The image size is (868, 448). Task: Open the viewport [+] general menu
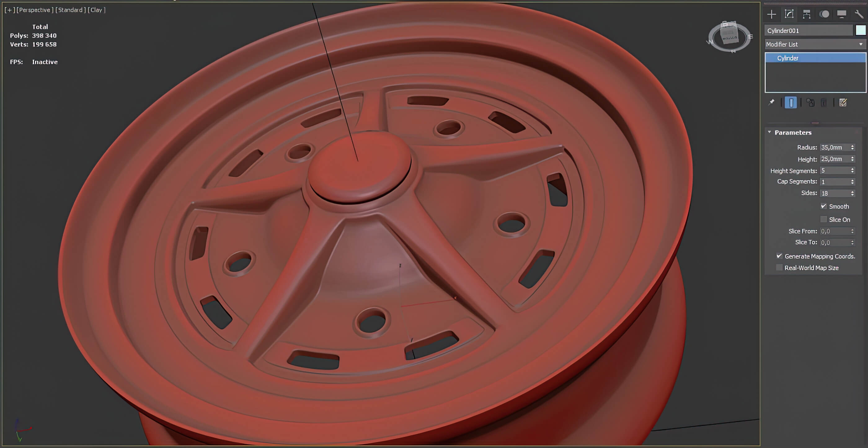(10, 10)
